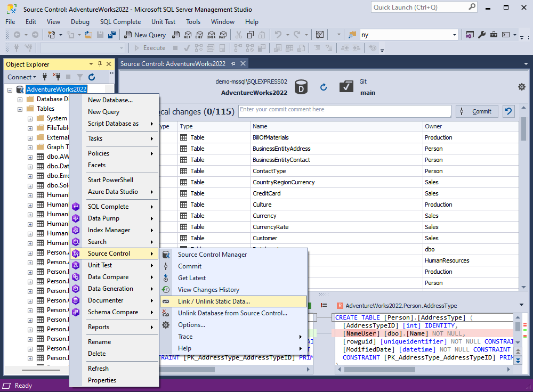The height and width of the screenshot is (392, 533).
Task: Click the Filter funnel icon in Object Explorer
Action: click(80, 77)
